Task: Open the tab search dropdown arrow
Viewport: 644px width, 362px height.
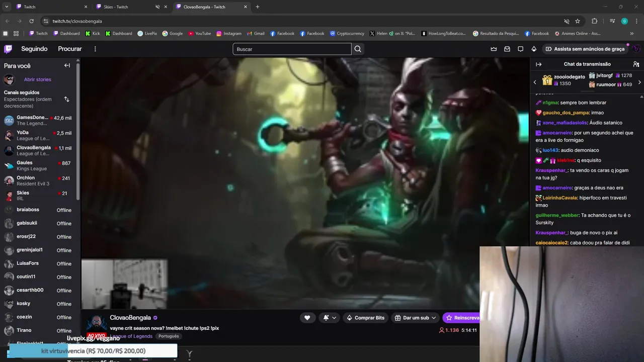Action: 7,7
